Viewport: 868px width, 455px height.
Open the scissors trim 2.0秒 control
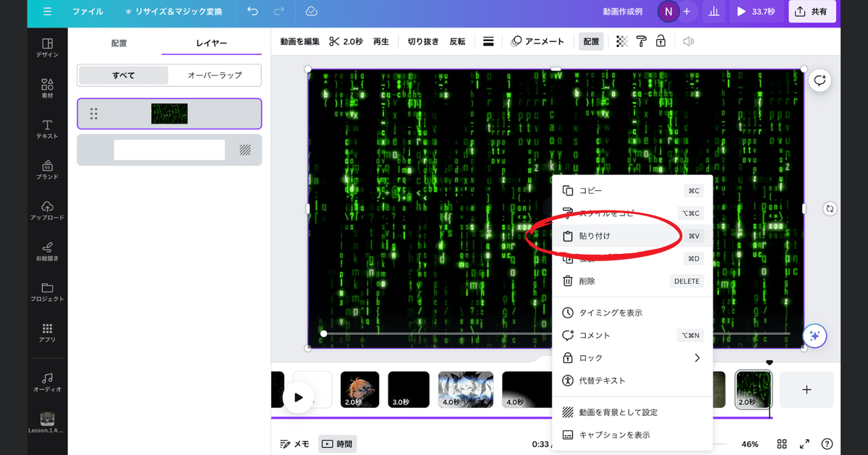346,41
